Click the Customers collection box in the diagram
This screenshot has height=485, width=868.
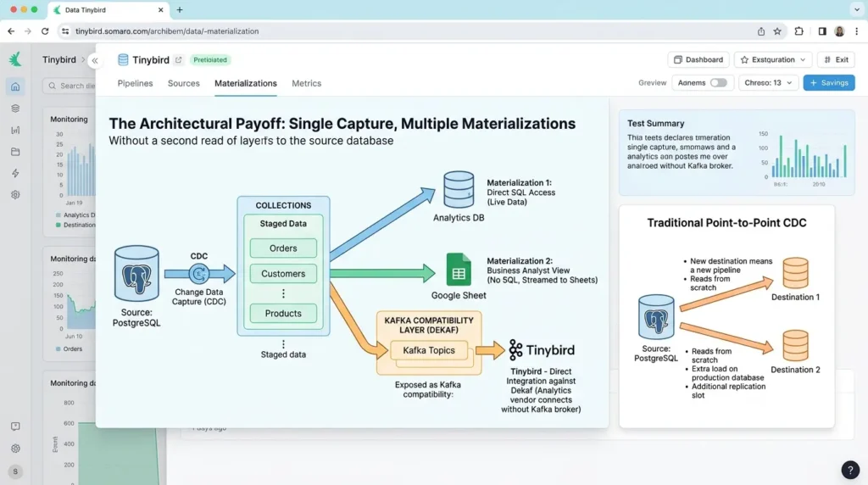[283, 274]
